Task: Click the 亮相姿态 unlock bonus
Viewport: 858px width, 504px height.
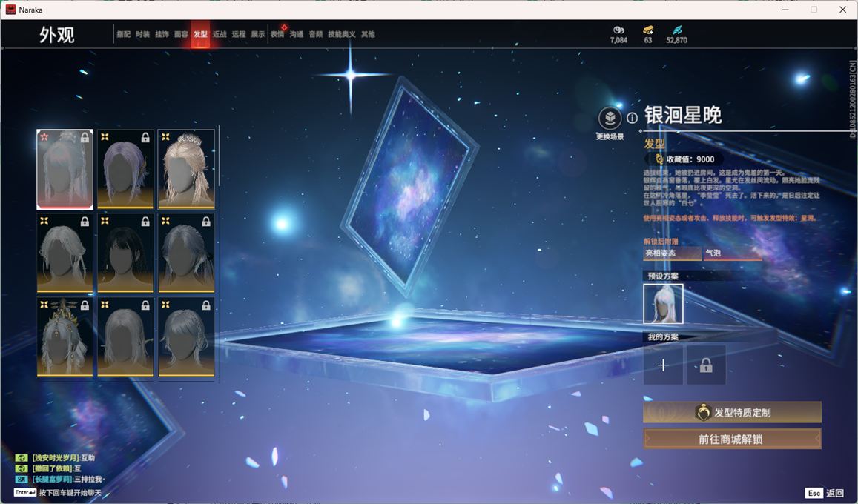Action: pos(672,253)
